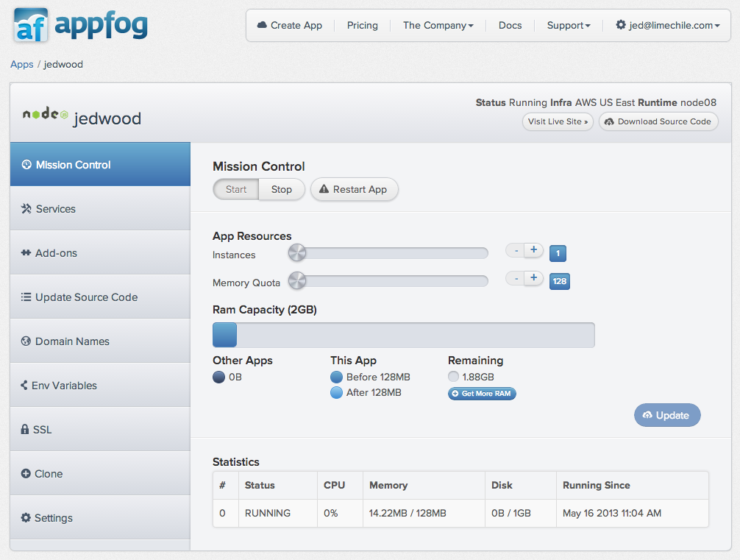Viewport: 740px width, 560px height.
Task: Click the Services wrench icon in sidebar
Action: (x=25, y=208)
